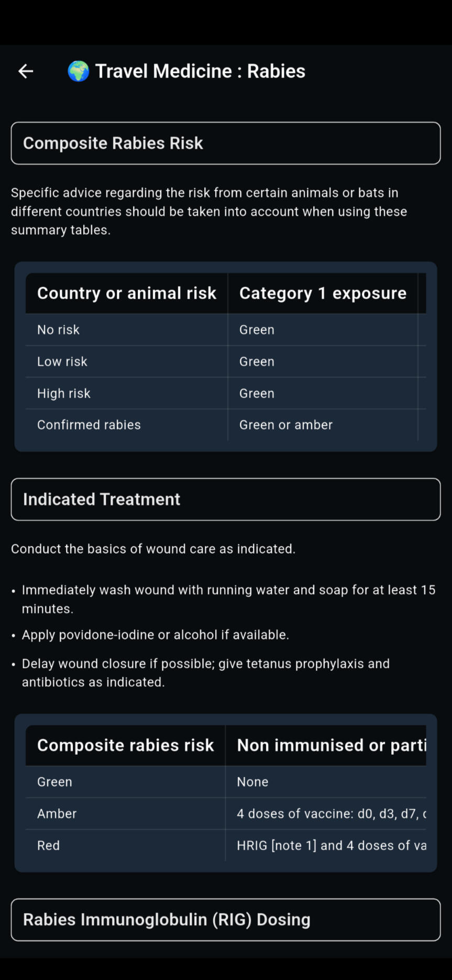Tap the back arrow icon
This screenshot has width=452, height=980.
pyautogui.click(x=26, y=71)
